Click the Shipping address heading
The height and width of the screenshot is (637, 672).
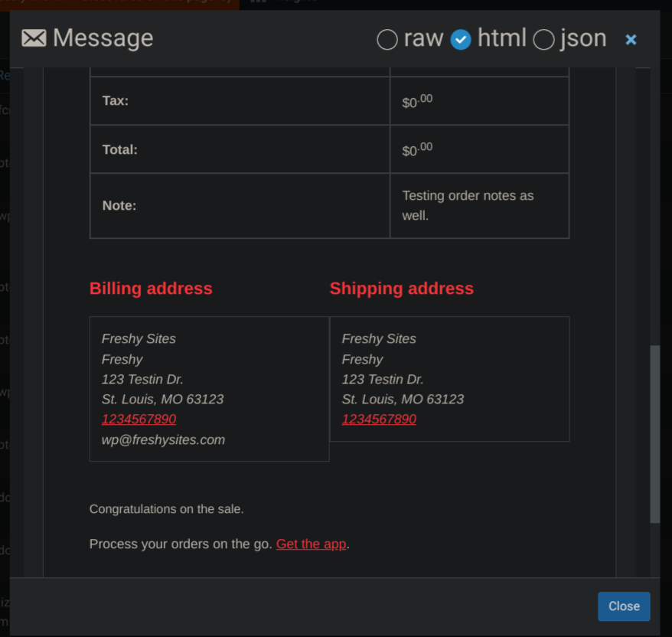401,289
